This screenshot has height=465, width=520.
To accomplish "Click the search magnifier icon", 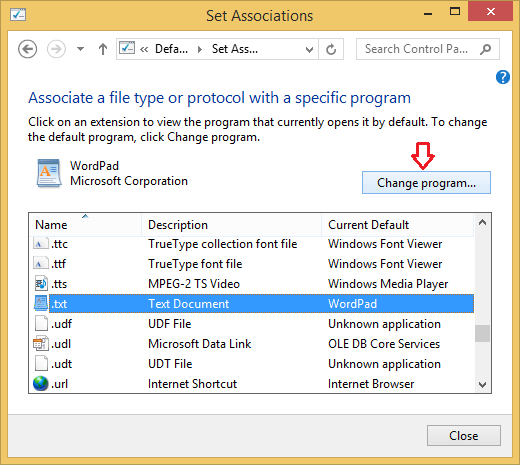I will (486, 49).
